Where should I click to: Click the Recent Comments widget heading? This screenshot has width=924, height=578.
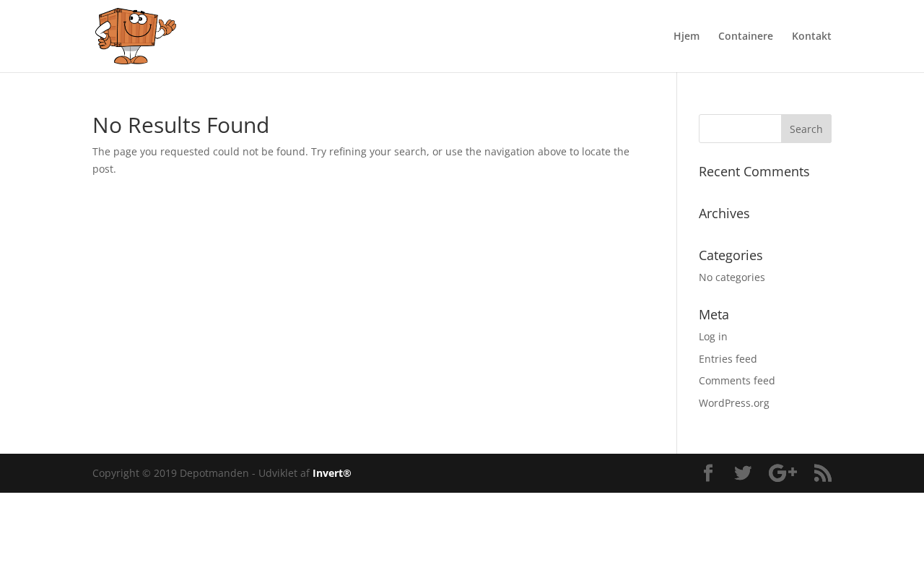754,172
